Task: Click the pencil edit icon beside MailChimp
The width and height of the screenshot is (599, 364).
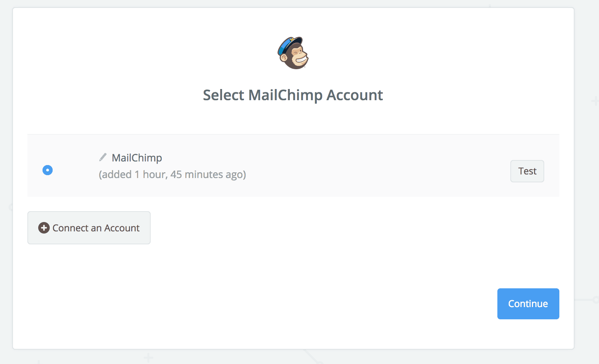Action: click(x=103, y=157)
